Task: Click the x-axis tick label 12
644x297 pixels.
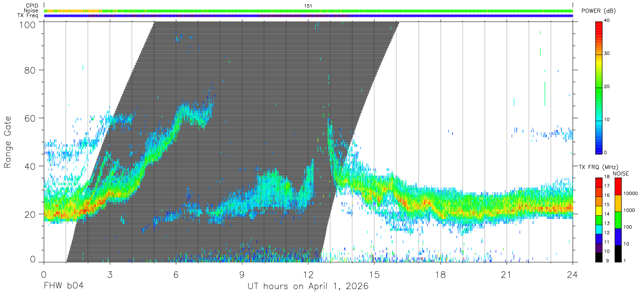Action: [x=308, y=274]
